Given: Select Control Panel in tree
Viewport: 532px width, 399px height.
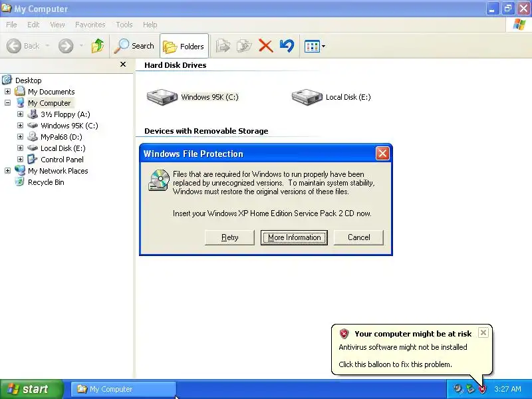Looking at the screenshot, I should point(62,160).
